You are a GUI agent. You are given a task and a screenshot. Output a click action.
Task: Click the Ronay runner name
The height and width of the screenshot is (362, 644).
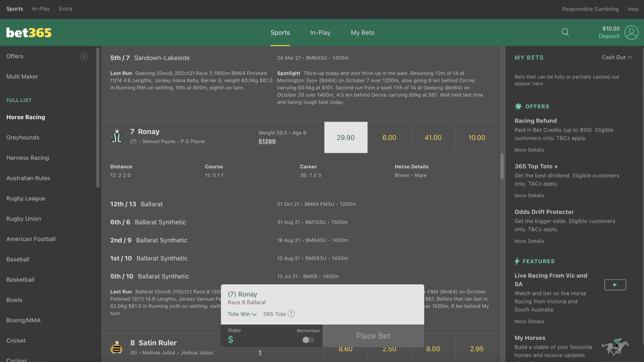(148, 132)
